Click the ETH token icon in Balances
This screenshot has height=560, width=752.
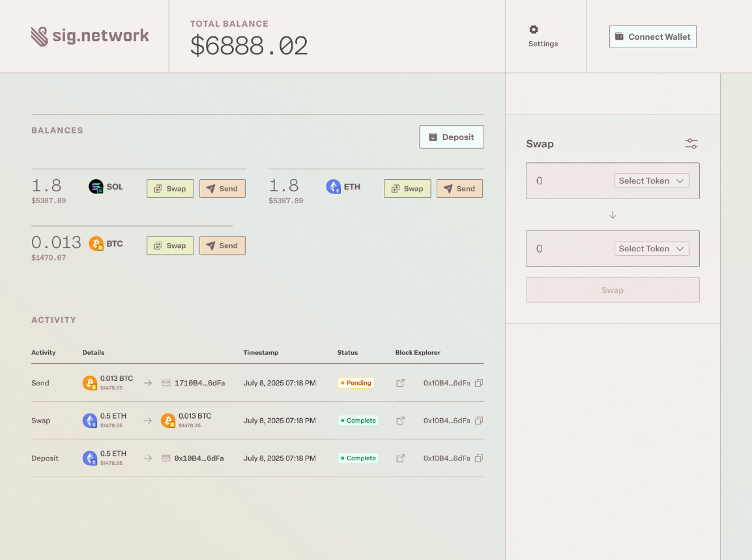tap(333, 186)
